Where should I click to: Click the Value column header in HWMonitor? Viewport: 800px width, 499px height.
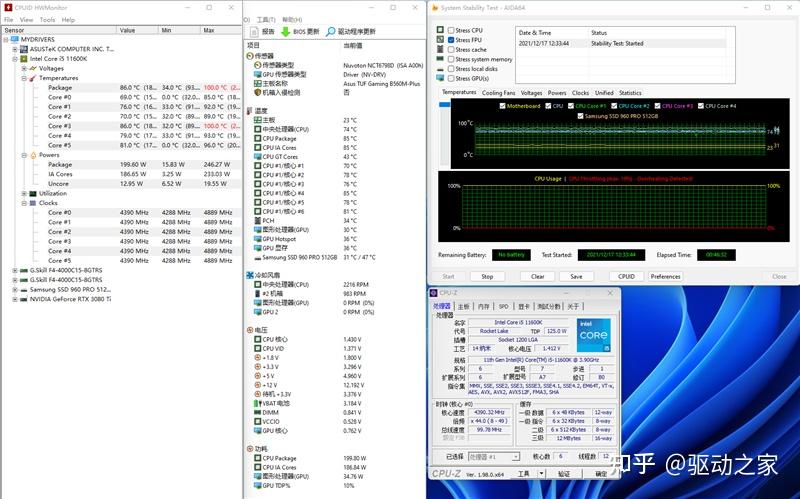[x=137, y=30]
